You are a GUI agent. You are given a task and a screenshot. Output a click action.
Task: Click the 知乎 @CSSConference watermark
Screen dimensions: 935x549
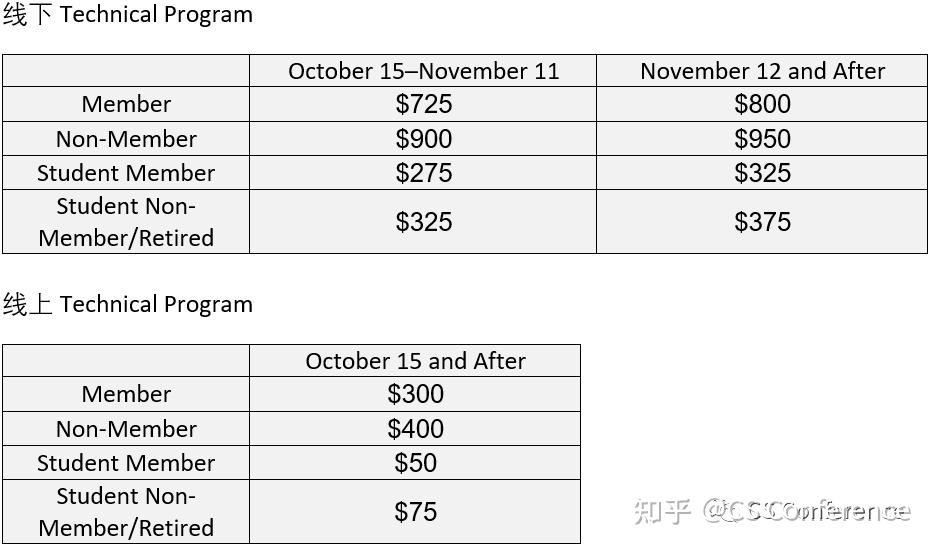point(771,512)
